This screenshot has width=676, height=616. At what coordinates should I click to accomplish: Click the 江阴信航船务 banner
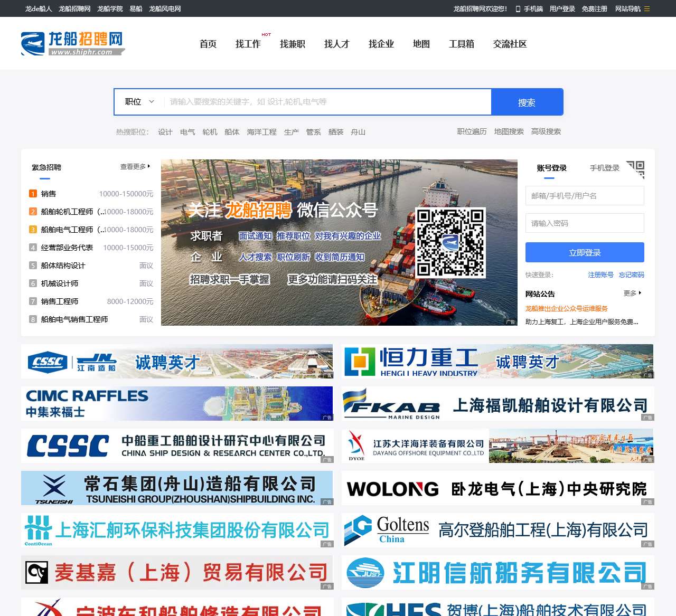(497, 573)
